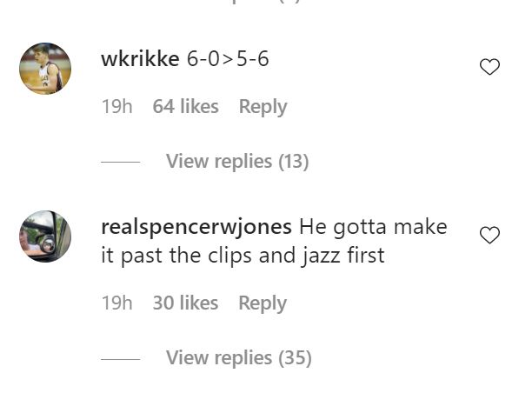Select the comment text 6-0>5-6
Viewport: 532px width, 393px height.
coord(228,59)
